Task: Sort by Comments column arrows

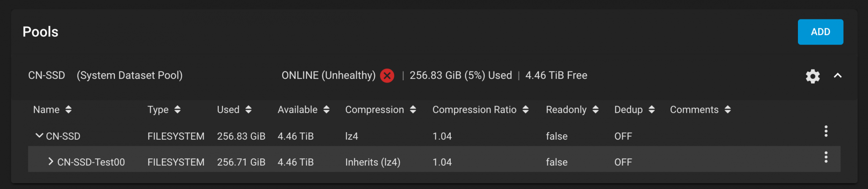Action: (727, 110)
